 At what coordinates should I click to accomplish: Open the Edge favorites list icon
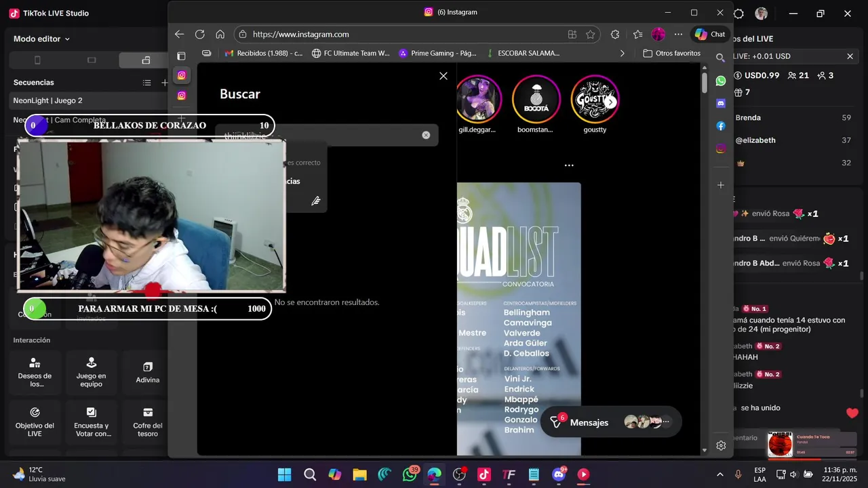click(x=637, y=35)
